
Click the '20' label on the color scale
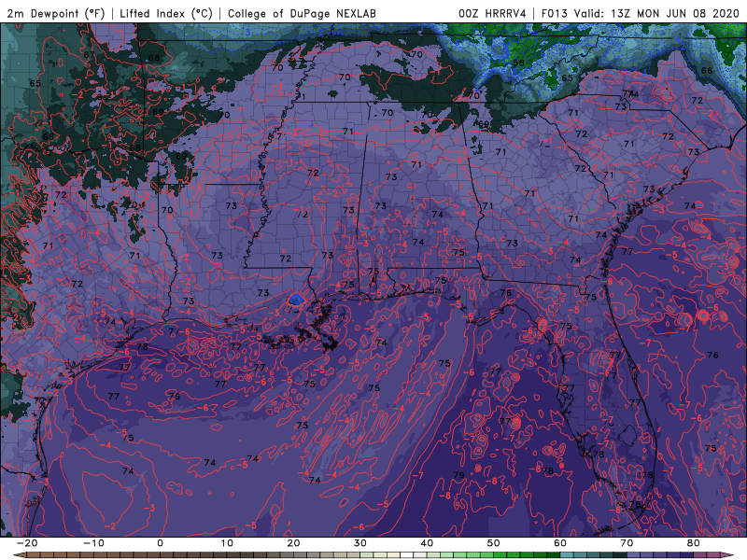pos(293,543)
